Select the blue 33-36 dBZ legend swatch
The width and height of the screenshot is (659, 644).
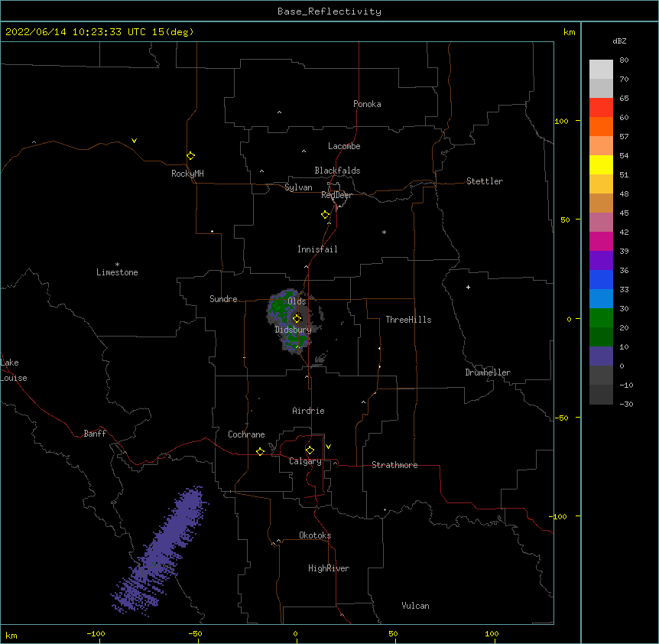point(601,279)
